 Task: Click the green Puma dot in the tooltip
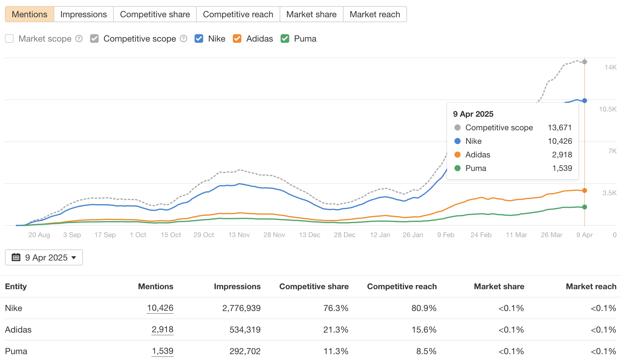point(457,168)
